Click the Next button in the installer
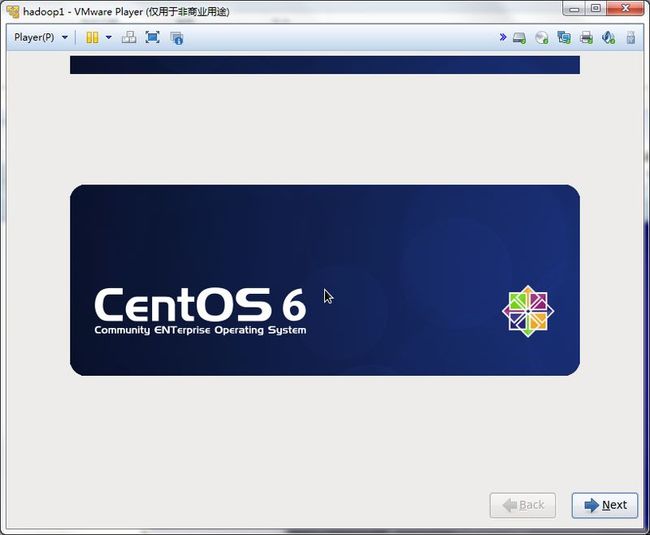 point(605,505)
